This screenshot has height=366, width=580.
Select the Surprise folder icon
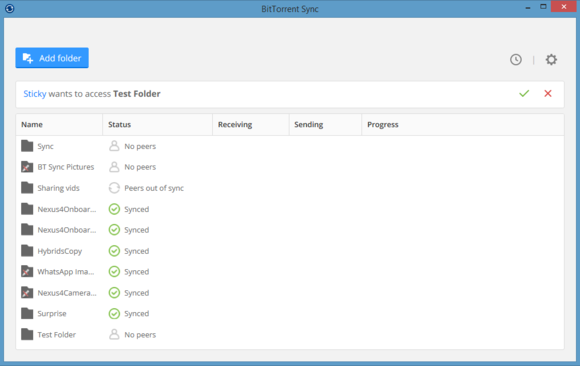pyautogui.click(x=27, y=313)
